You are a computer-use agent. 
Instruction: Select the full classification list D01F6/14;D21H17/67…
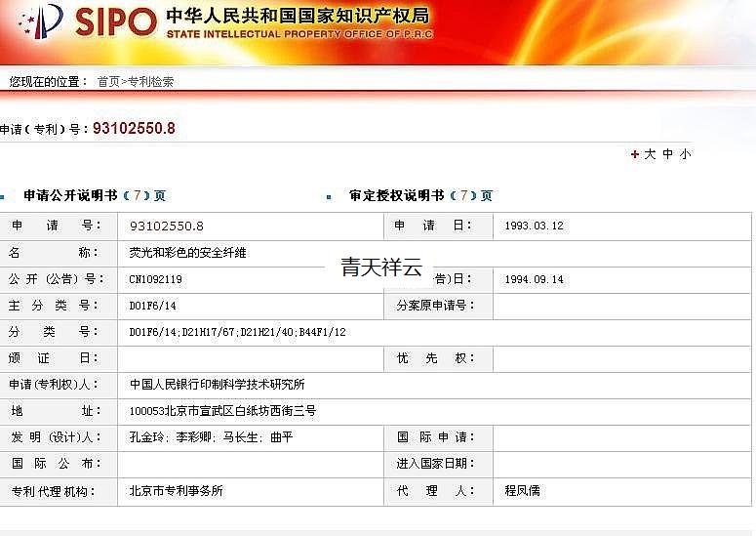click(238, 332)
